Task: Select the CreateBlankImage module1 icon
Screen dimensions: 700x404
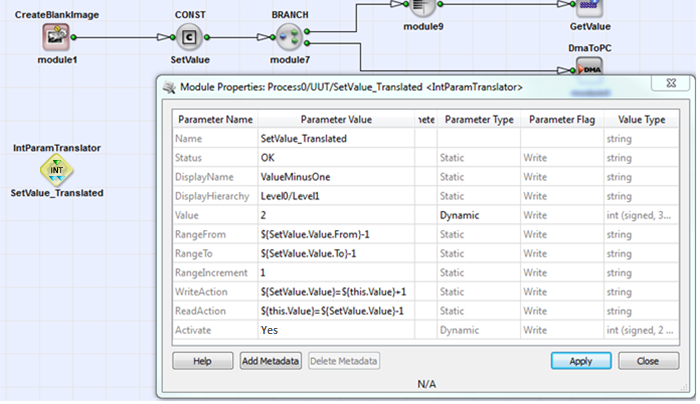Action: pos(55,38)
